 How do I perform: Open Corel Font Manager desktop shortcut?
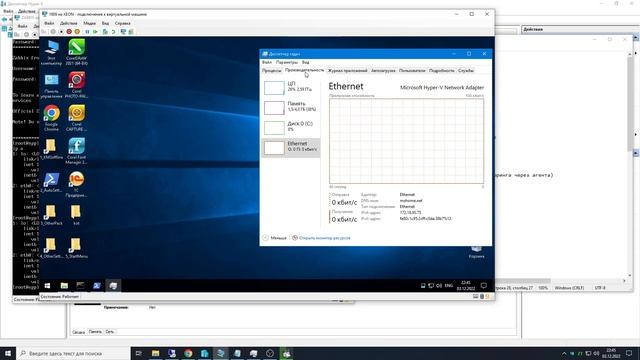(76, 151)
